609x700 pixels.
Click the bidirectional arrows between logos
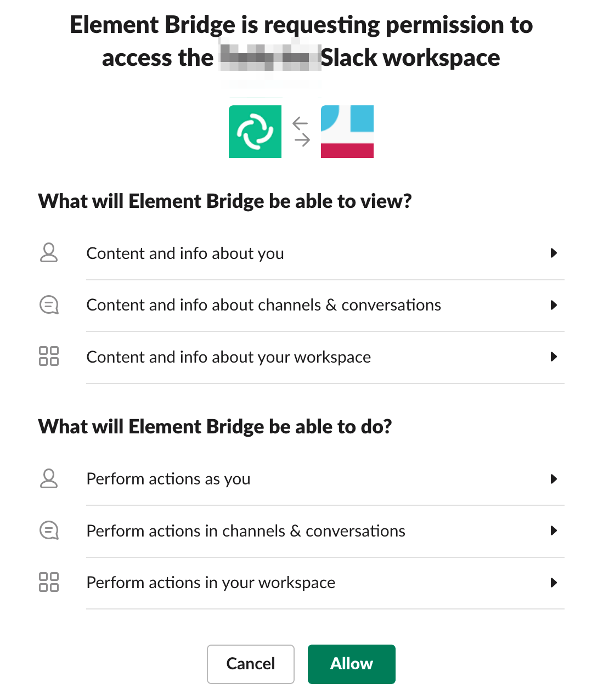(x=301, y=132)
